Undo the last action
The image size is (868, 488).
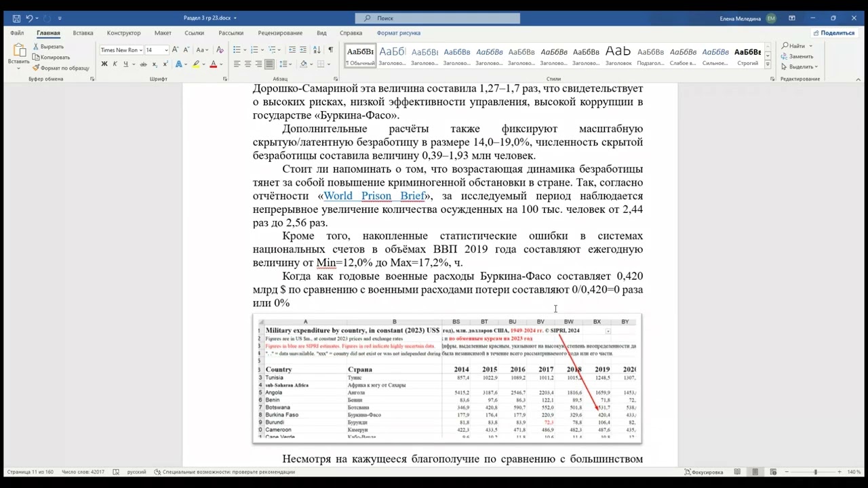[29, 18]
